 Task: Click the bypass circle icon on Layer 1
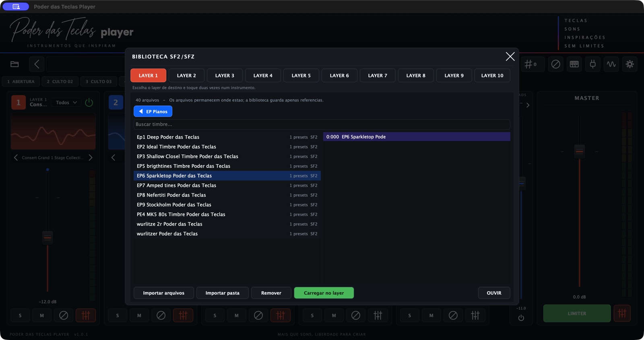click(x=64, y=315)
